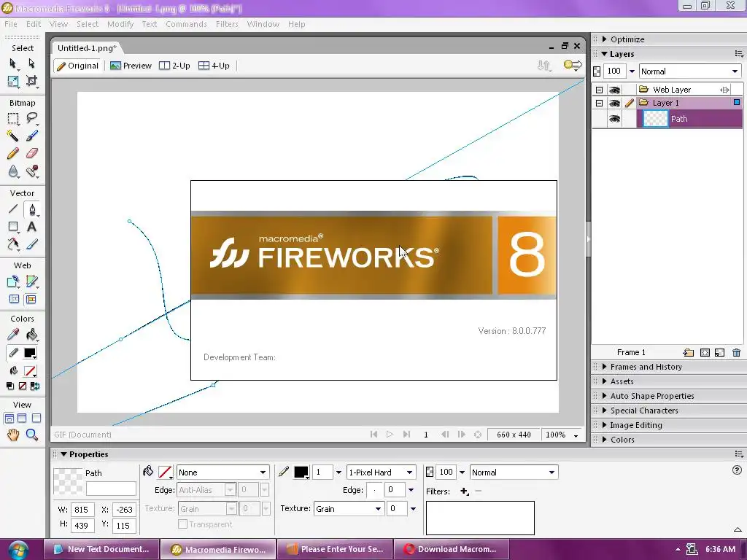Open Layers blend mode Normal dropdown
The height and width of the screenshot is (560, 747).
[690, 71]
